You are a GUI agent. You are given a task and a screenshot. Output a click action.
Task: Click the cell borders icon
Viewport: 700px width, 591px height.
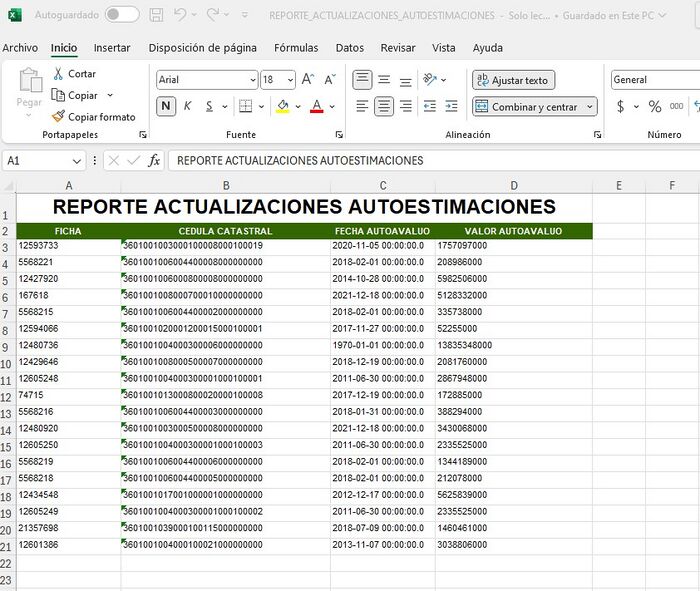(246, 106)
